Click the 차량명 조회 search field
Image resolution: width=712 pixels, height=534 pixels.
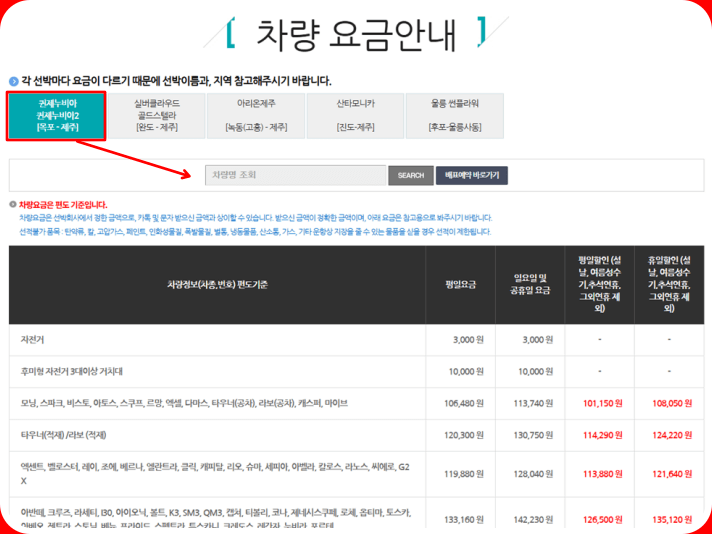[296, 175]
